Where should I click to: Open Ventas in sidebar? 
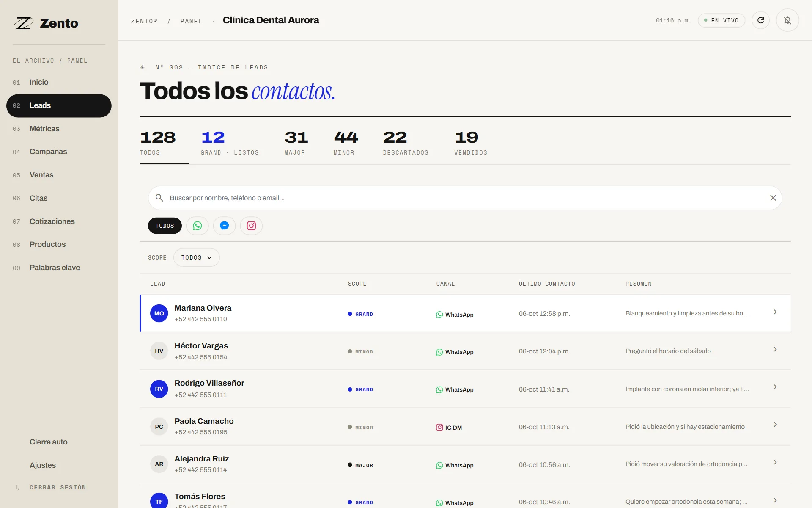[59, 175]
